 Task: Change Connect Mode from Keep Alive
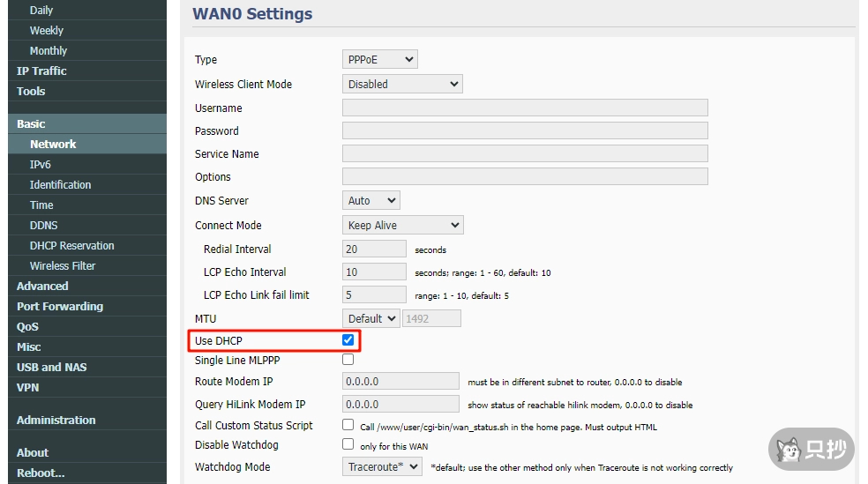[x=402, y=225]
